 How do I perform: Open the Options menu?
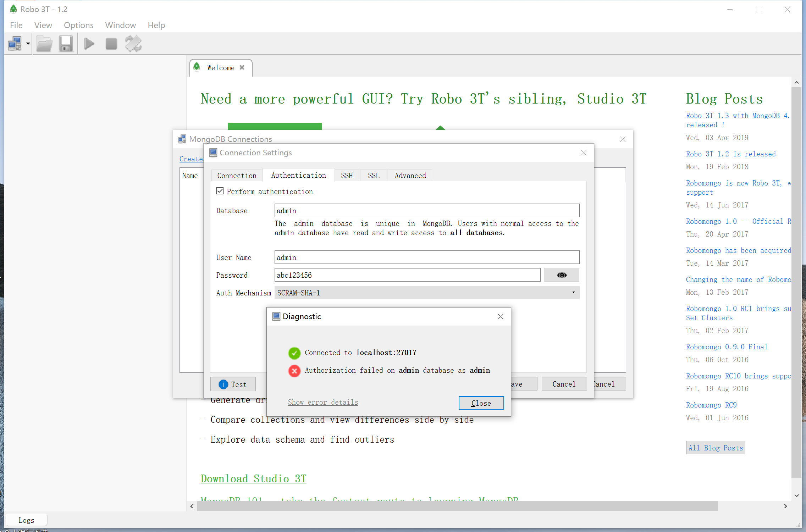[x=78, y=25]
